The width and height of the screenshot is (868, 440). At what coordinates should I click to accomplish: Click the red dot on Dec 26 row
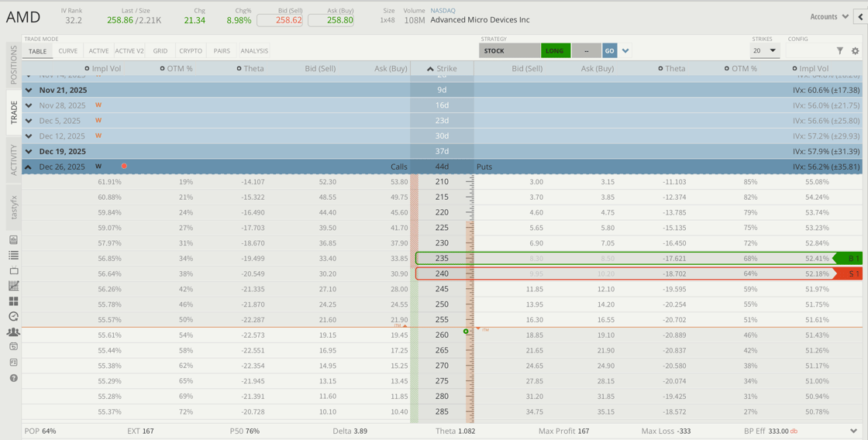(124, 166)
